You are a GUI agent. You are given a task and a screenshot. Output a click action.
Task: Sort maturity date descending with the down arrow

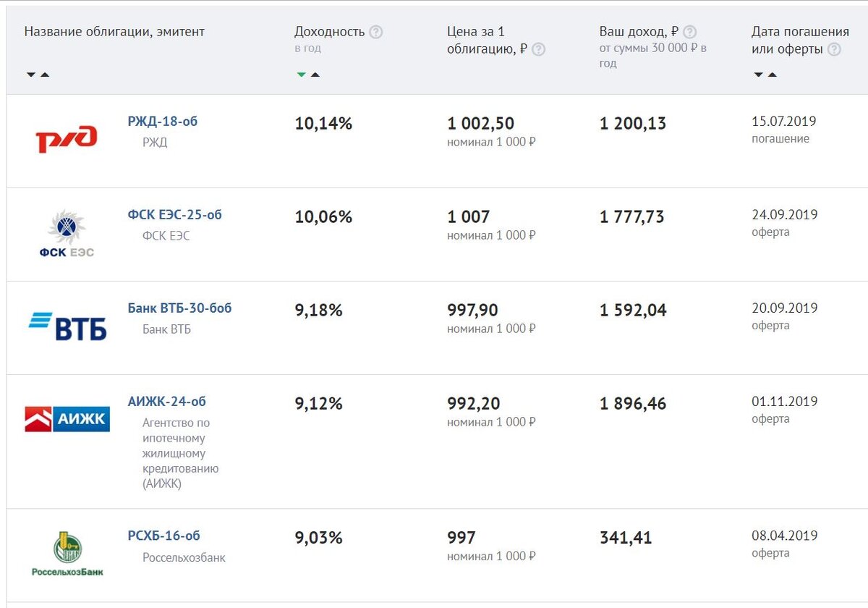pos(758,75)
